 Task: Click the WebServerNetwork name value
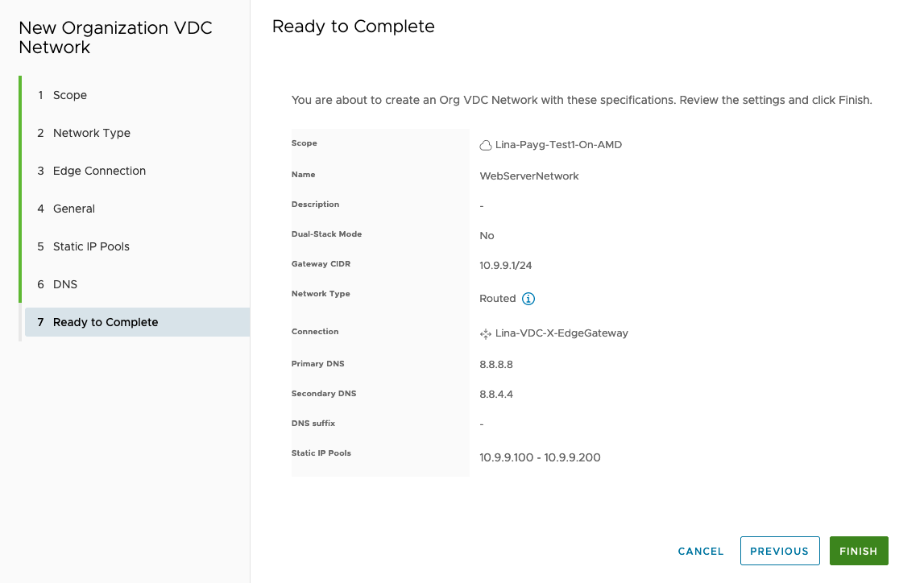pyautogui.click(x=529, y=176)
